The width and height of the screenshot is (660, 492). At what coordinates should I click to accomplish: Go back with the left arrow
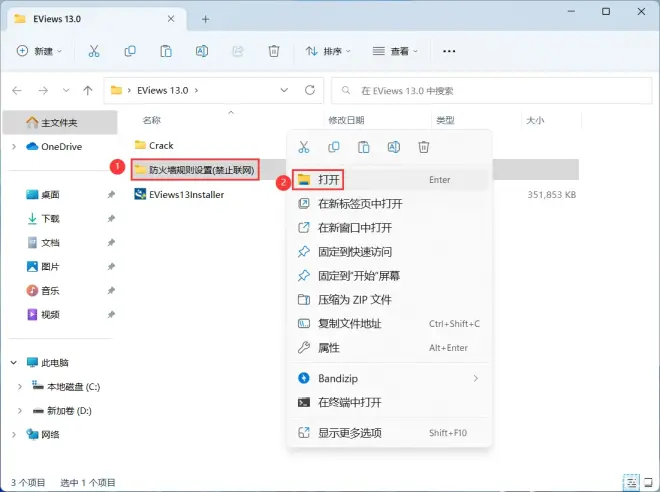17,90
